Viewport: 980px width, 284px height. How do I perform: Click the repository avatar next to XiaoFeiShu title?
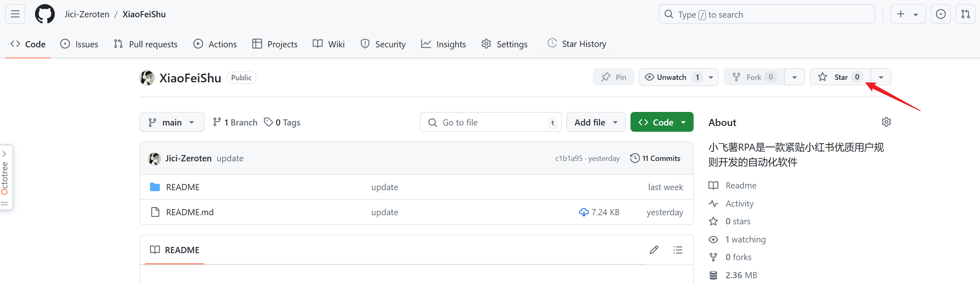[147, 77]
